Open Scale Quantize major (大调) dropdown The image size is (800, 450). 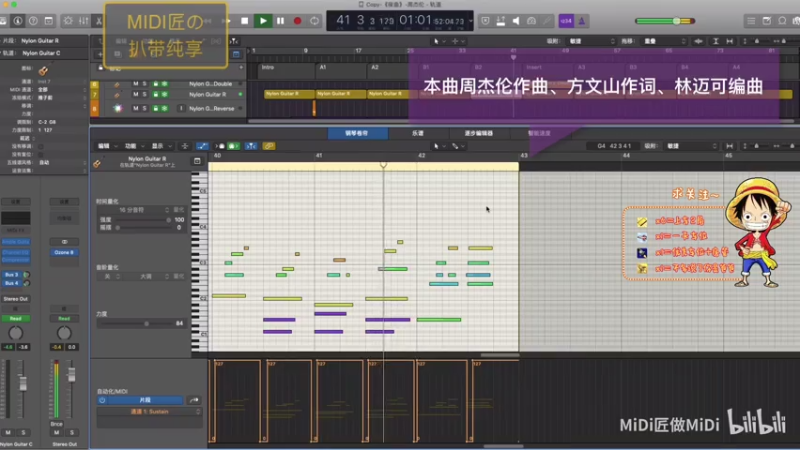[148, 276]
